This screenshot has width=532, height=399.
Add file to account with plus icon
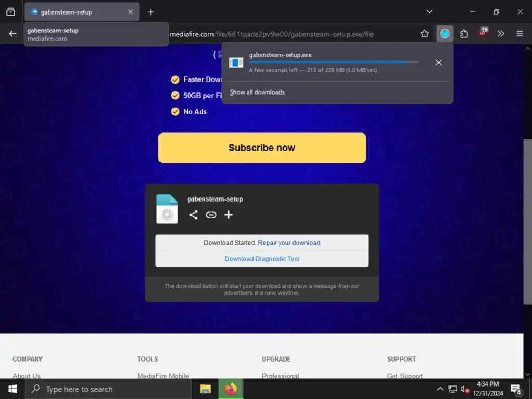[x=229, y=215]
